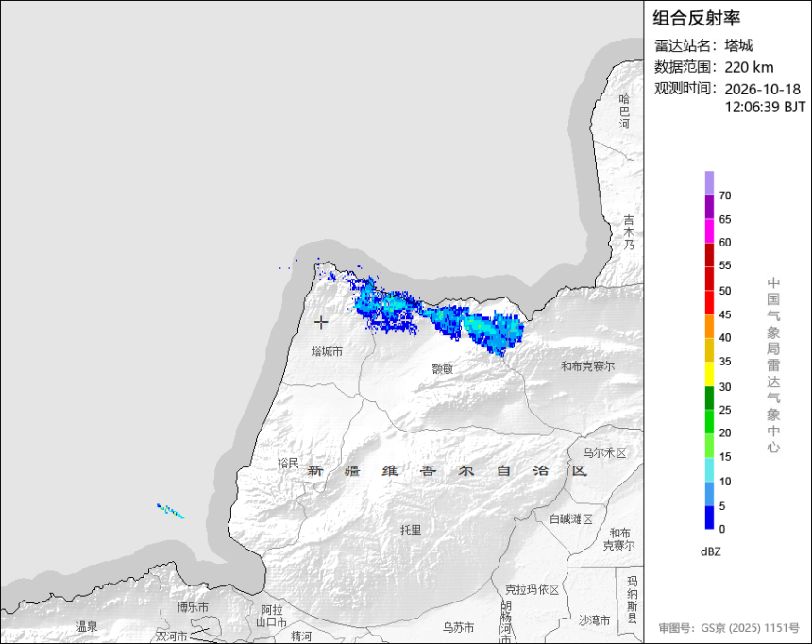Viewport: 812px width, 644px height.
Task: Click the 哈巴河 label in the northeast
Action: (624, 110)
